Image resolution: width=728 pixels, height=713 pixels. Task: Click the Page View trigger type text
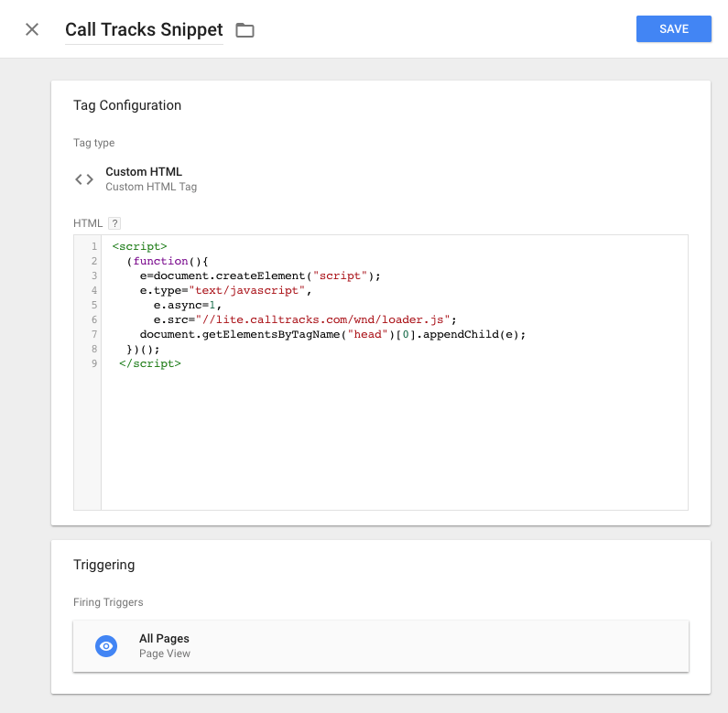(x=165, y=654)
